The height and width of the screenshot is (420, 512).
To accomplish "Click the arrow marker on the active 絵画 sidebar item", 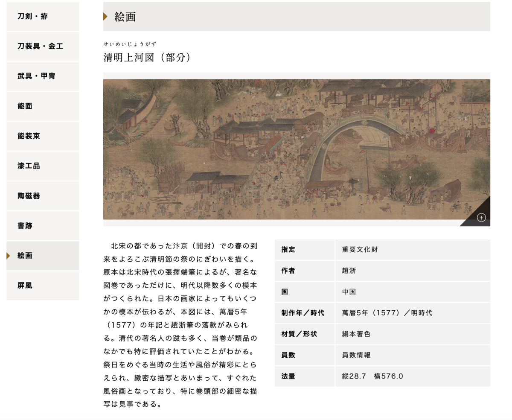I will click(x=8, y=256).
